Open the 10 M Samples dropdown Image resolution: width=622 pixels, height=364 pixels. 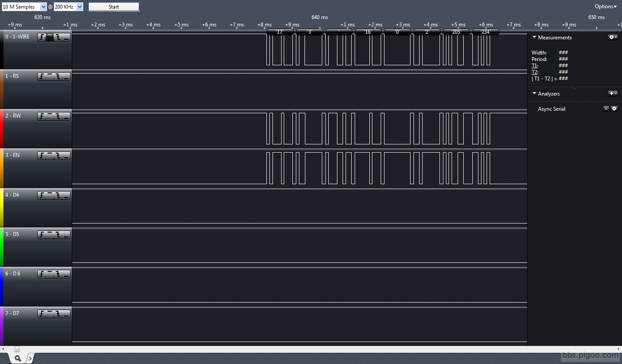pyautogui.click(x=24, y=7)
